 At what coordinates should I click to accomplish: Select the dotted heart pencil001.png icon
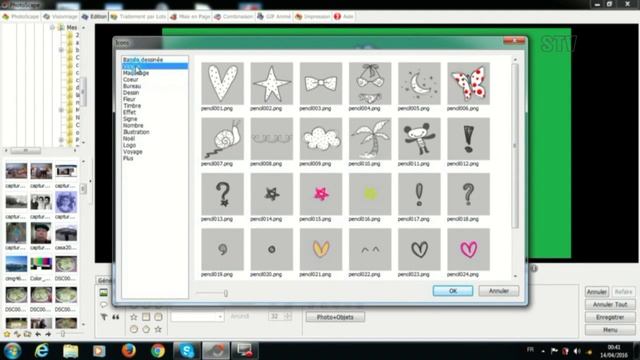pyautogui.click(x=222, y=83)
